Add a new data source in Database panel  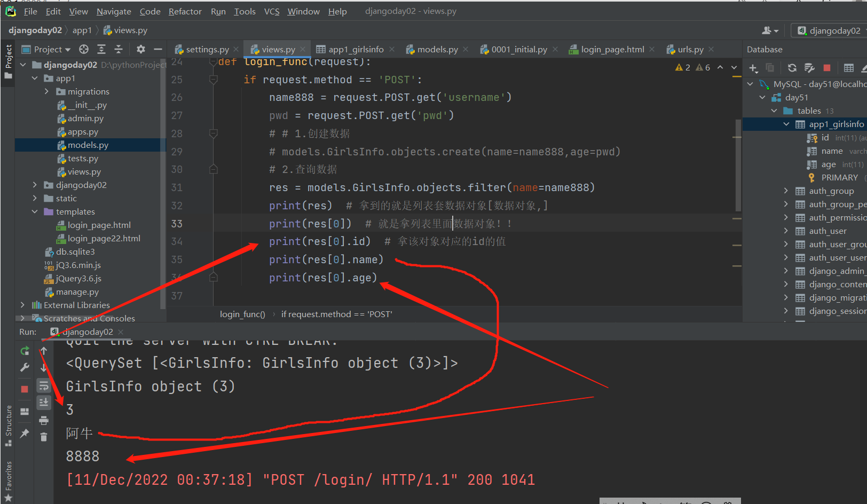(x=753, y=68)
